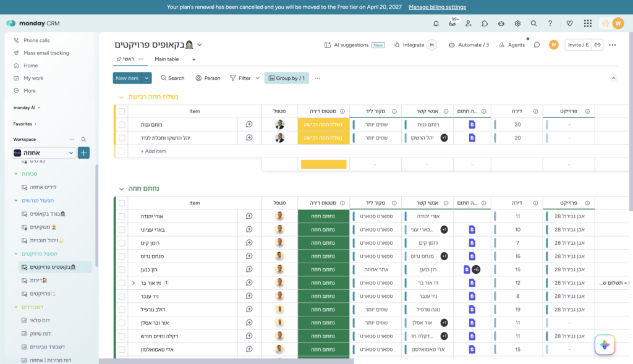The height and width of the screenshot is (364, 633).
Task: Copy board link icon next to Invite
Action: tap(598, 44)
